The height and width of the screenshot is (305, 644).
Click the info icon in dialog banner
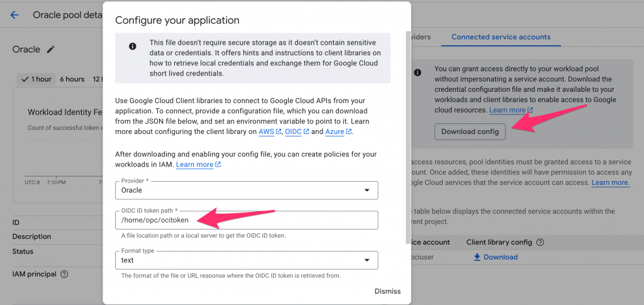pos(132,47)
